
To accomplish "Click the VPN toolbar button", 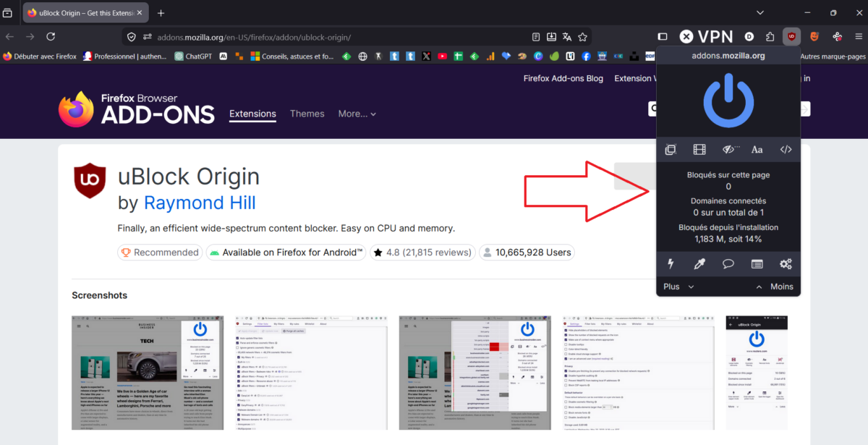I will (x=706, y=36).
